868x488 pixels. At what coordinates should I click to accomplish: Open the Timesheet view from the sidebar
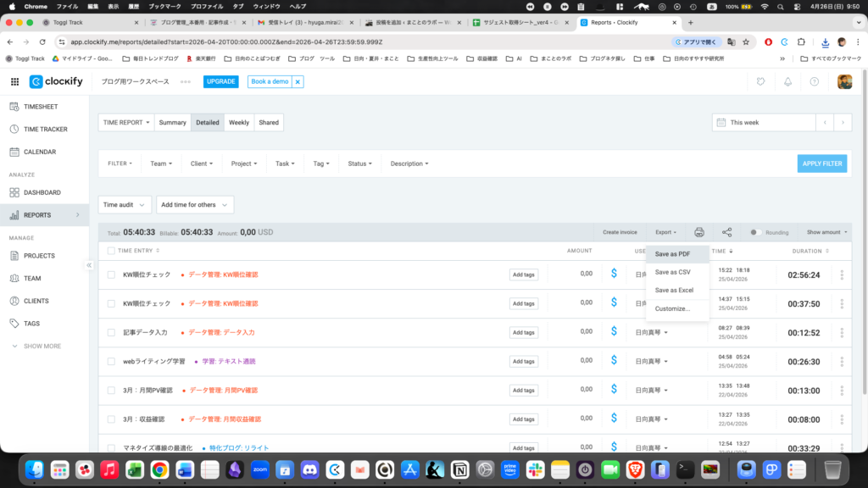(39, 107)
